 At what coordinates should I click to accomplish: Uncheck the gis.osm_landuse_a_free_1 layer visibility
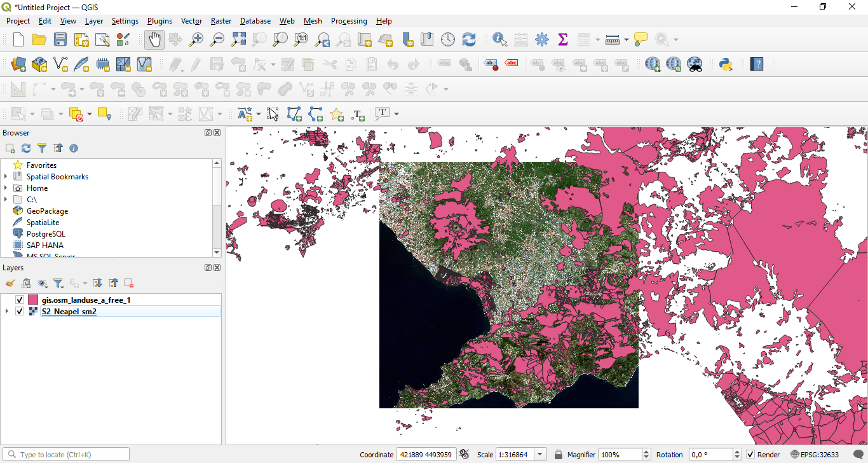pyautogui.click(x=20, y=300)
